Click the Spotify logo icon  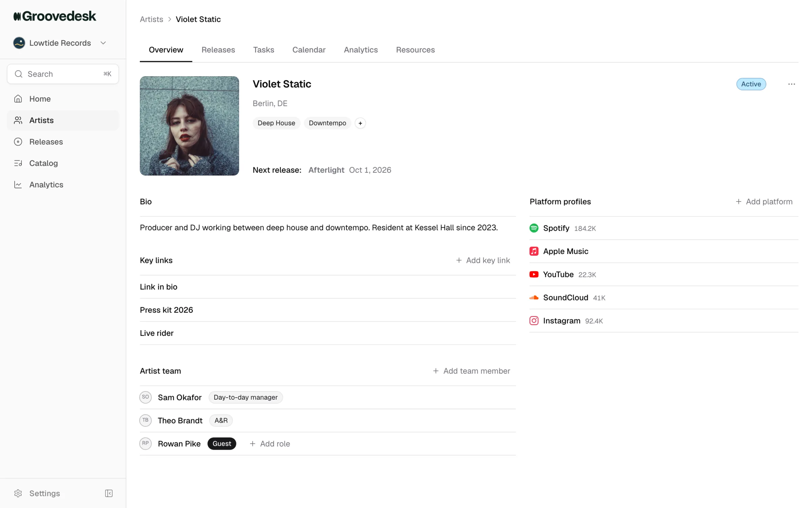[x=534, y=228]
